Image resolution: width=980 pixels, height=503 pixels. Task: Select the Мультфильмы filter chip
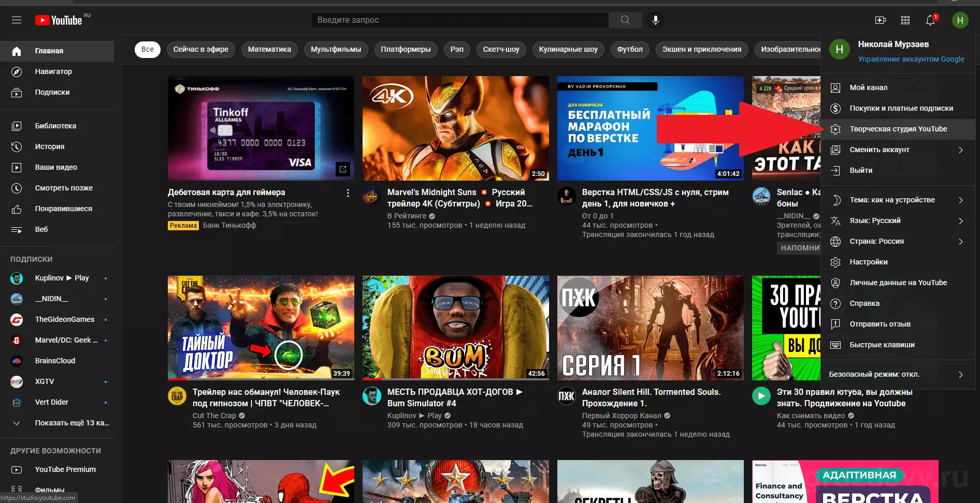336,49
